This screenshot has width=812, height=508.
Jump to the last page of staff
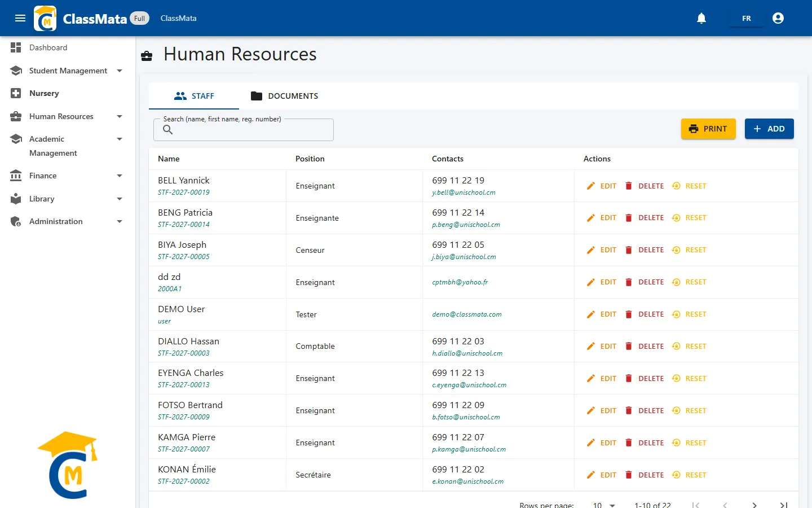784,505
